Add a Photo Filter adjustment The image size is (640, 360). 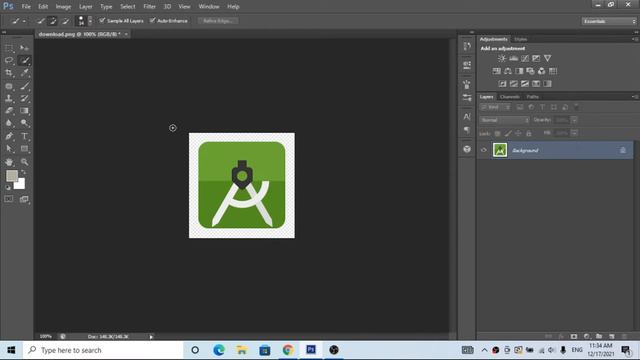pyautogui.click(x=530, y=71)
